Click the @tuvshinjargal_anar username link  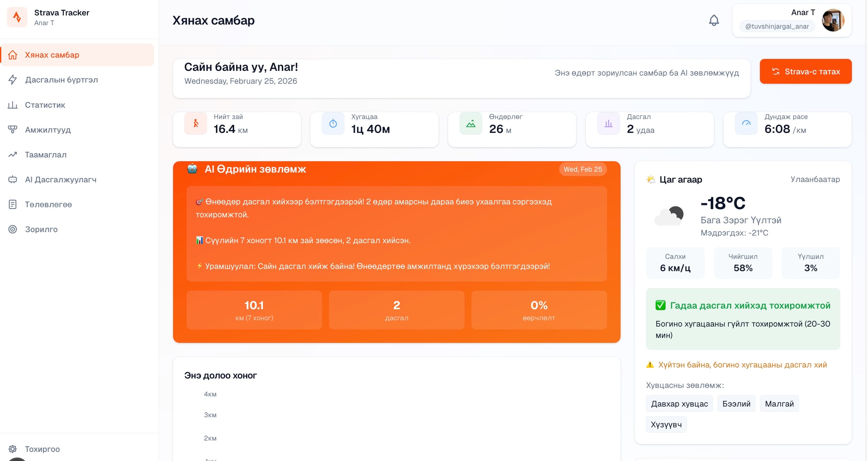click(x=777, y=26)
